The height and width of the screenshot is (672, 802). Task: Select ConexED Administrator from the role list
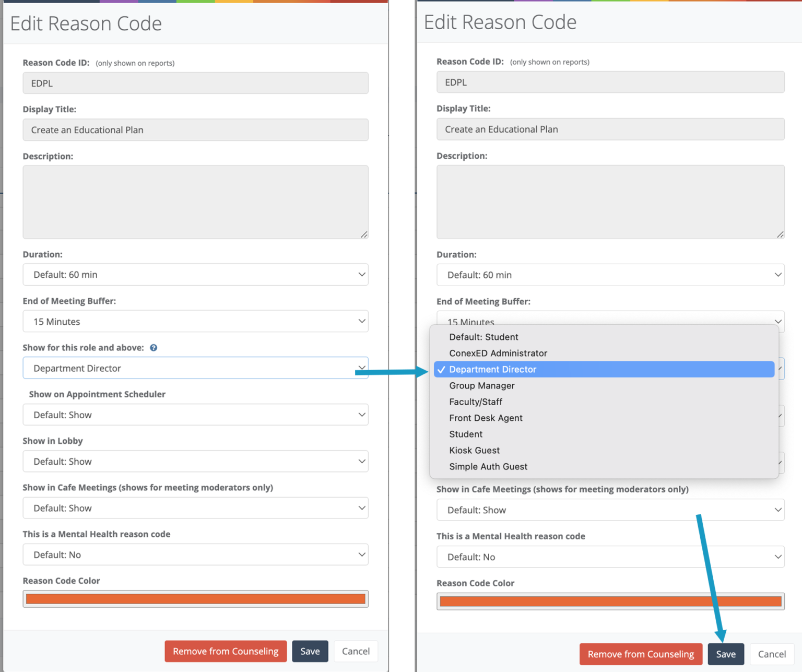click(498, 353)
